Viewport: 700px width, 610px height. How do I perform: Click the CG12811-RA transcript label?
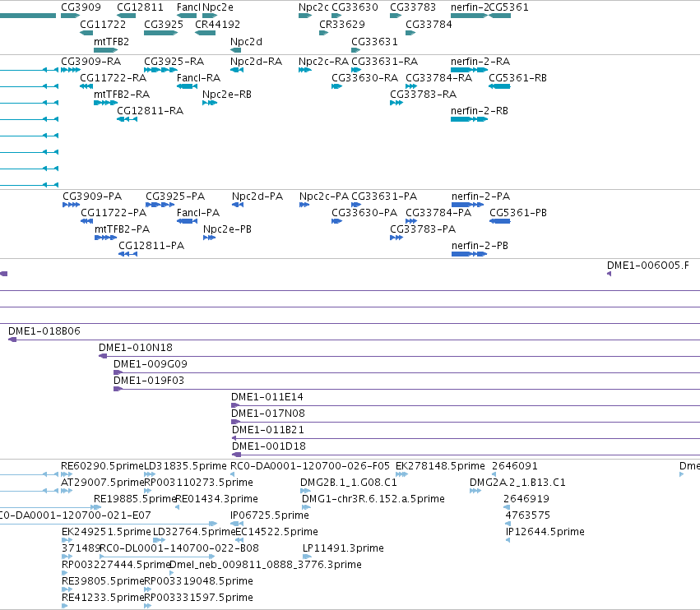tap(151, 111)
